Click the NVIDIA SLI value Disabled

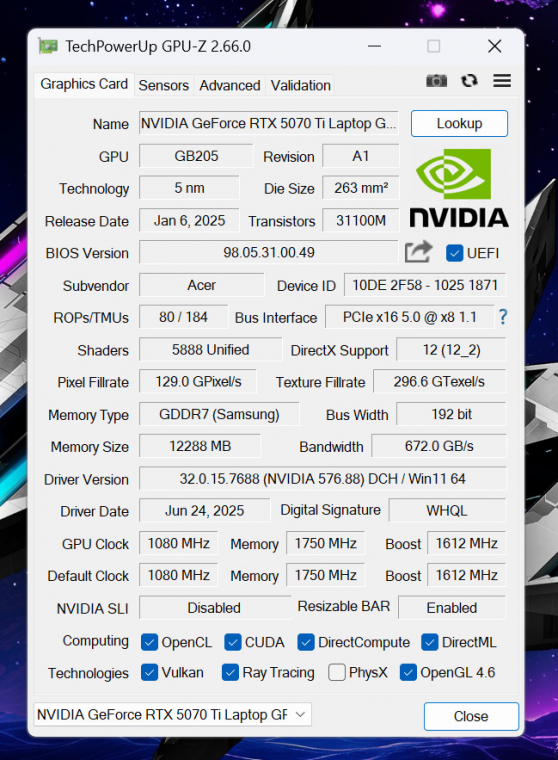[x=214, y=608]
